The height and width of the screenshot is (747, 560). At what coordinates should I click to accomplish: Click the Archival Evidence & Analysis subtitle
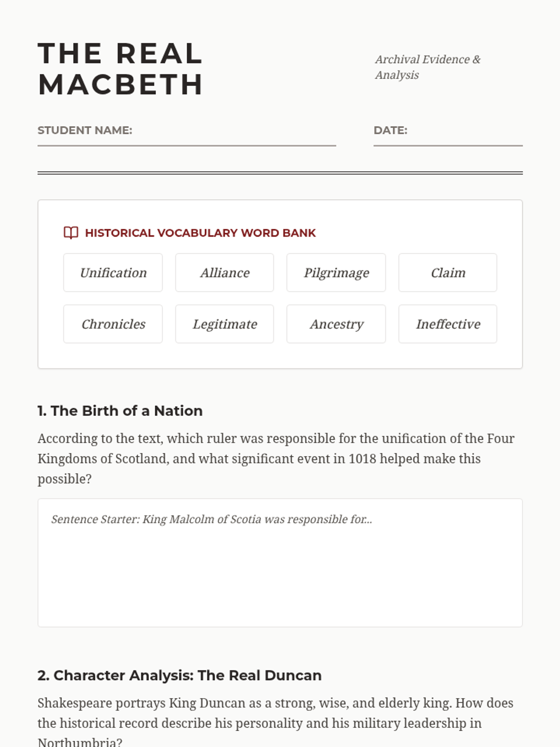[x=427, y=67]
